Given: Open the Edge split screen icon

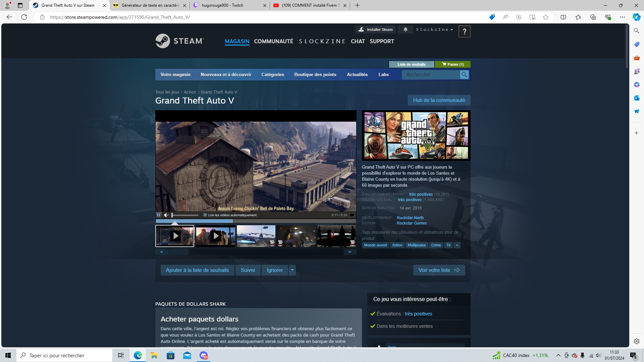Looking at the screenshot, I should coord(563,17).
